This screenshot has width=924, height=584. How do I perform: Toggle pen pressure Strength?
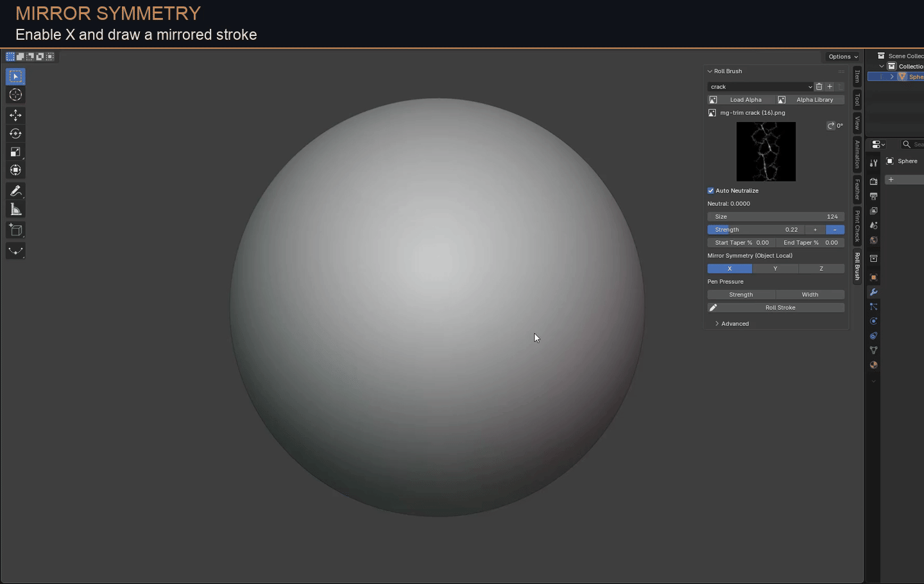click(741, 295)
